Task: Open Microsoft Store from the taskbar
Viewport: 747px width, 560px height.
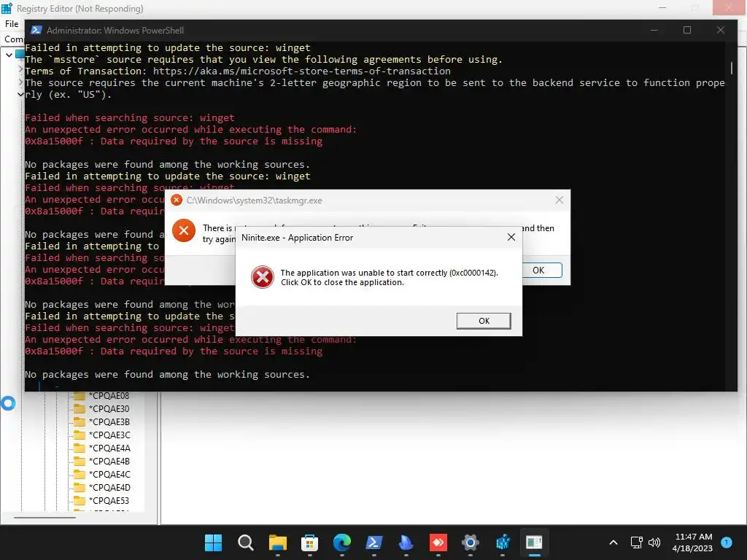Action: pos(309,542)
